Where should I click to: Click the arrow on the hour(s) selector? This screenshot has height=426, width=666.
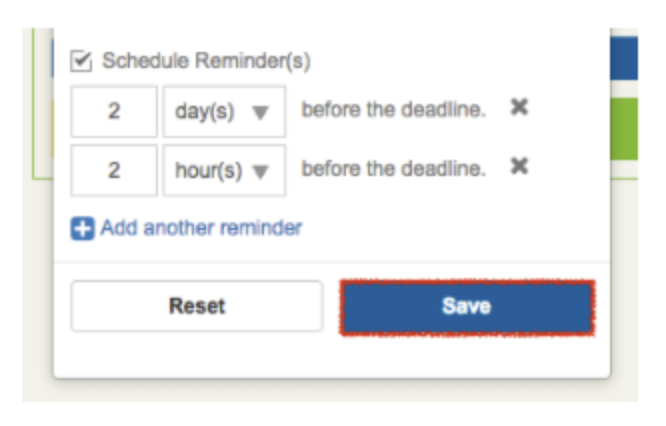[260, 172]
